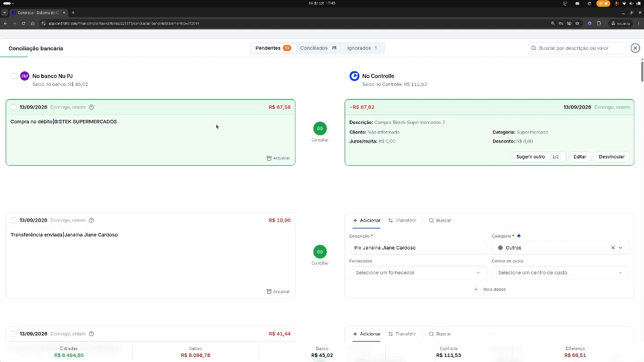Click the search by description or value field
The width and height of the screenshot is (644, 362).
pyautogui.click(x=577, y=48)
